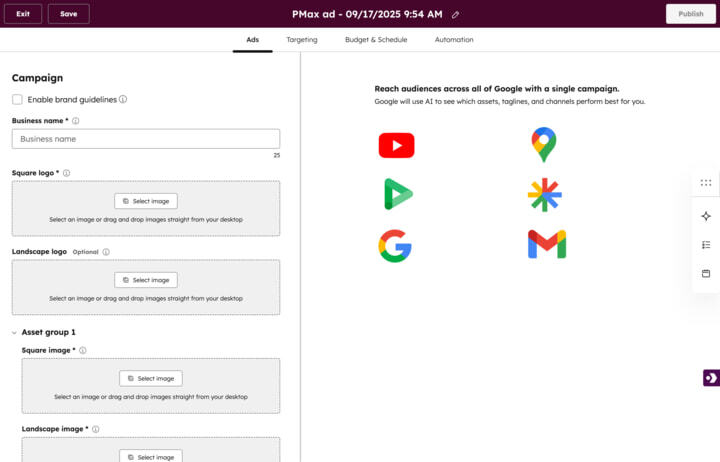Show info tooltip for Square logo

[x=67, y=173]
